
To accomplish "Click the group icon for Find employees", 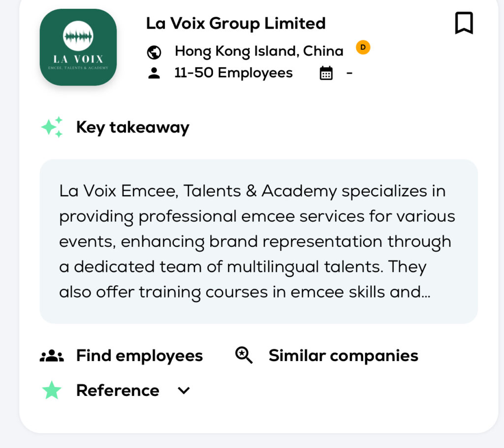I will coord(52,356).
